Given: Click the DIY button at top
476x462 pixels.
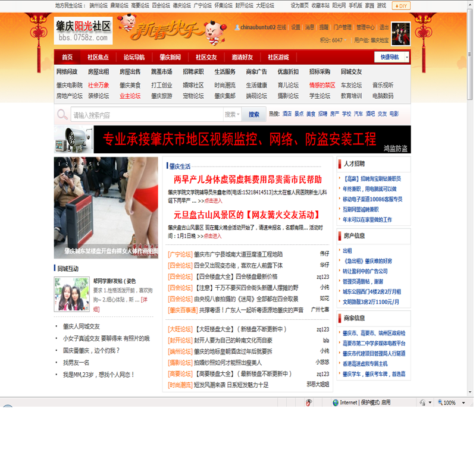Looking at the screenshot, I should coord(401,6).
